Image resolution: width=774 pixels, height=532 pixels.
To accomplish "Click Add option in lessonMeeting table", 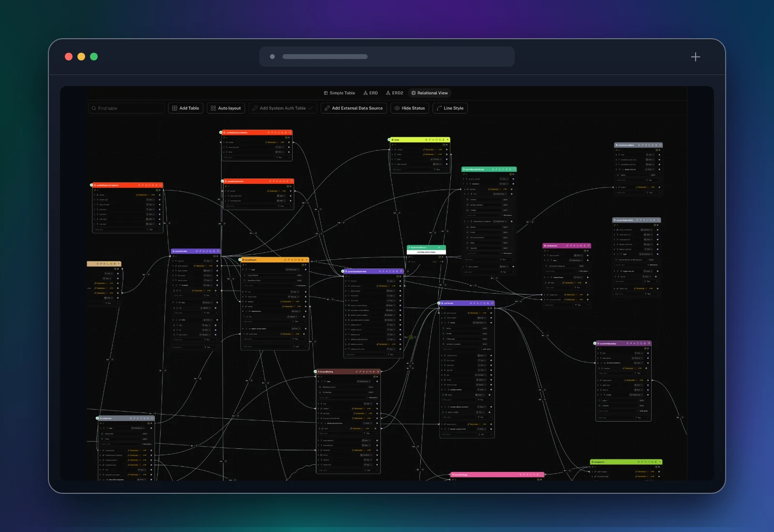I will point(372,398).
